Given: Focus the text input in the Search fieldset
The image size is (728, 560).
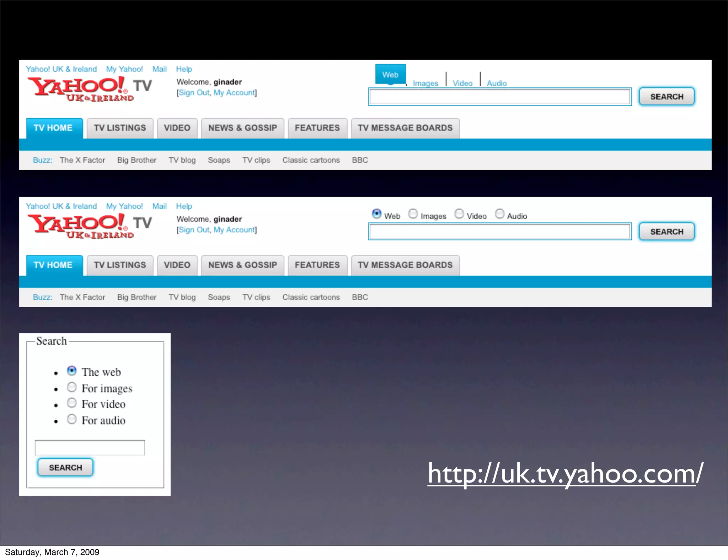Looking at the screenshot, I should [x=90, y=448].
